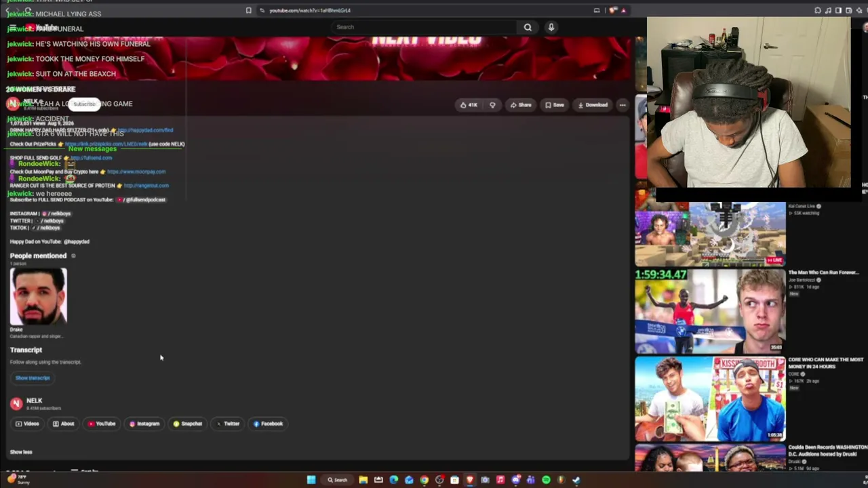Click the 'CORE WHO CAN MAKE THE MOST' title
The width and height of the screenshot is (868, 488).
click(x=825, y=363)
